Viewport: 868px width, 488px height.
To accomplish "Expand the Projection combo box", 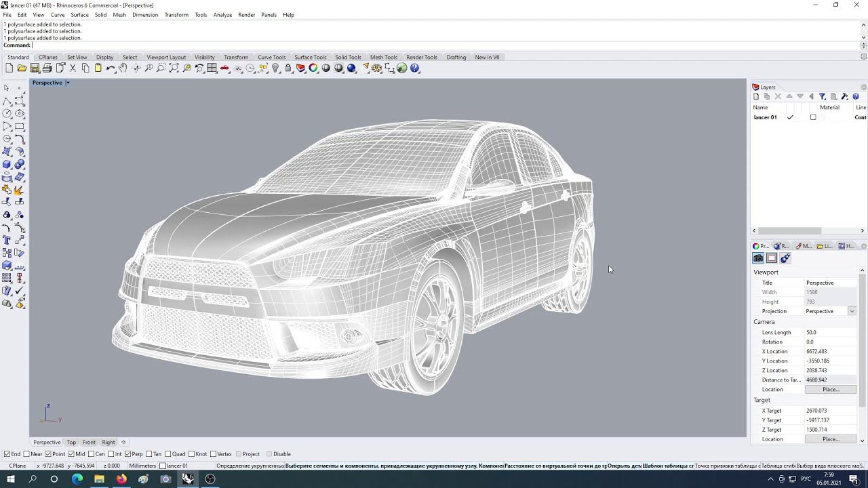I will pyautogui.click(x=852, y=311).
